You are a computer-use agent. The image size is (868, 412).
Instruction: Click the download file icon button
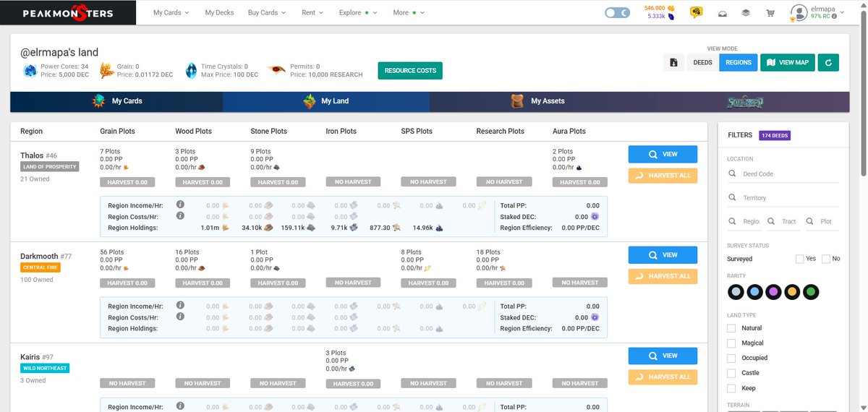click(x=674, y=63)
